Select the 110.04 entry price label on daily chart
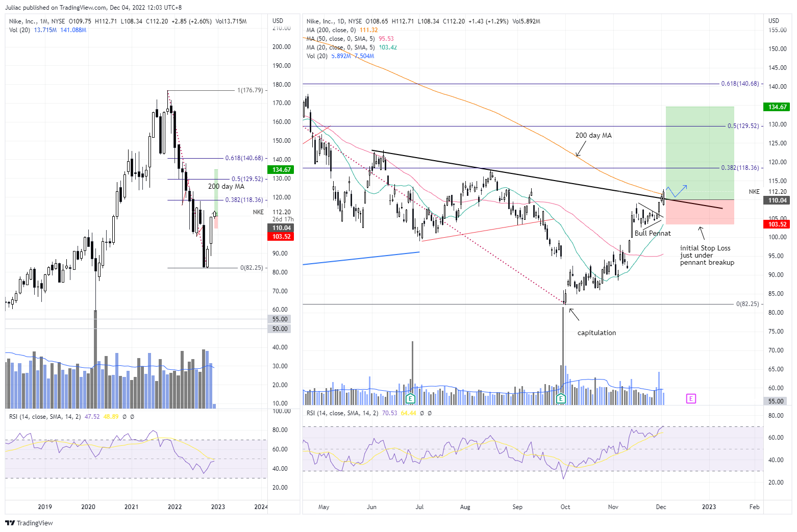The height and width of the screenshot is (532, 797). pyautogui.click(x=778, y=200)
